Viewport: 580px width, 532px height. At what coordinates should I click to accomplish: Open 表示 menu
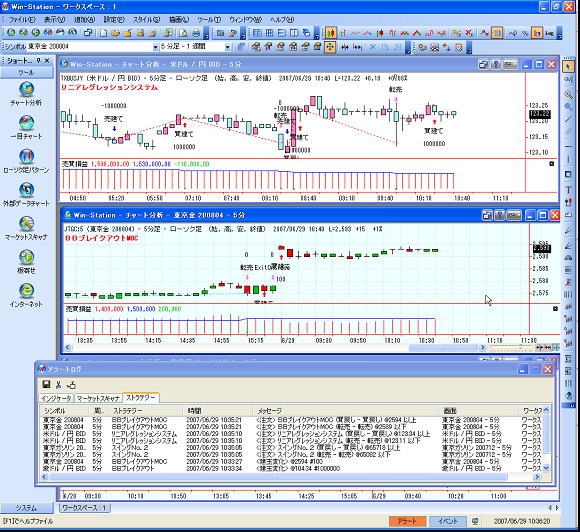coord(54,20)
